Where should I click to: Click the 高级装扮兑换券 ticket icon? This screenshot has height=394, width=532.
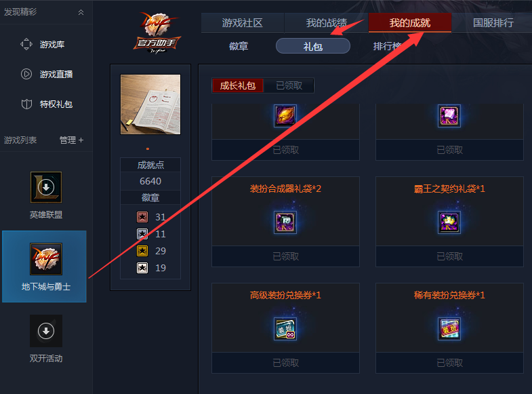tap(285, 329)
